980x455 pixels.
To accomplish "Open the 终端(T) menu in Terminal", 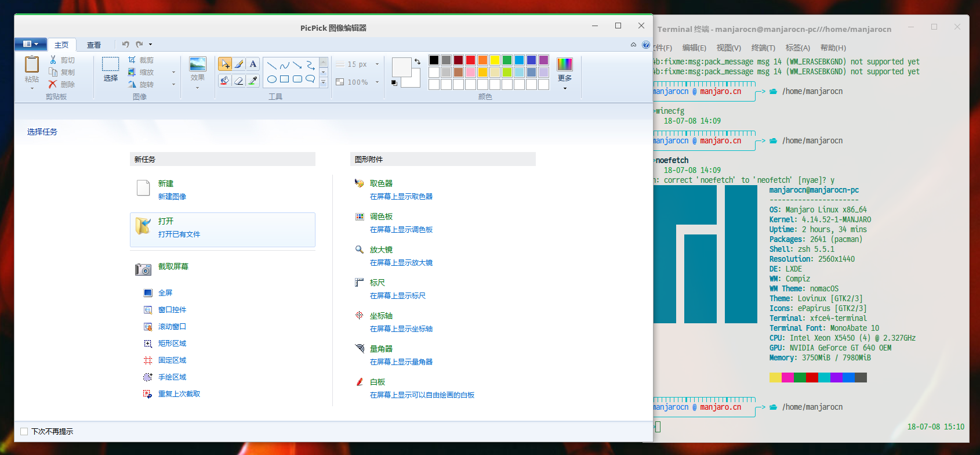I will tap(763, 48).
